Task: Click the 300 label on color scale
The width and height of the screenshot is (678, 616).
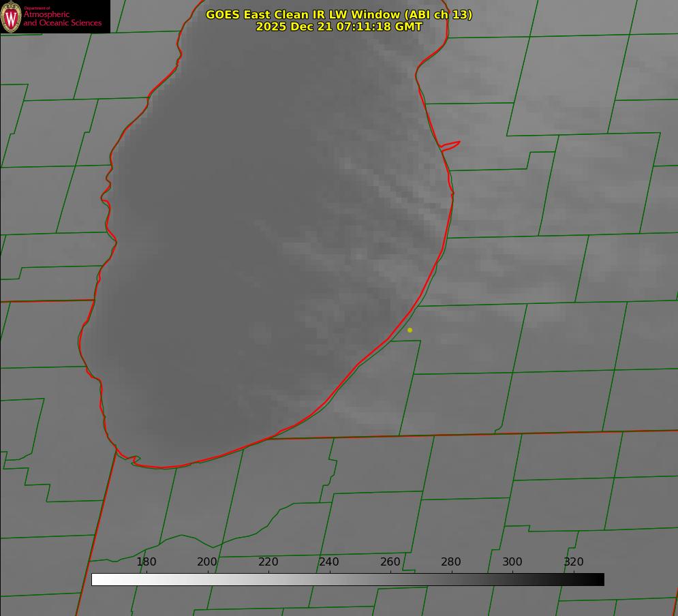Action: click(x=512, y=561)
